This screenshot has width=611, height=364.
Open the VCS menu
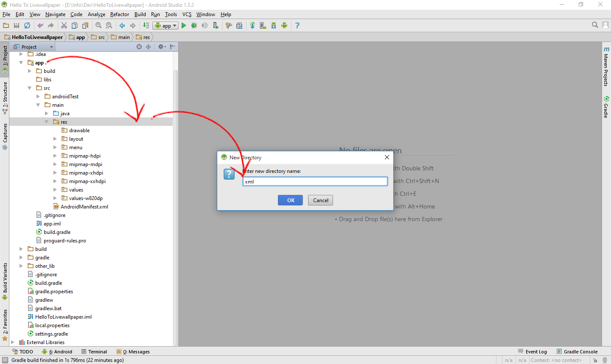[x=187, y=14]
